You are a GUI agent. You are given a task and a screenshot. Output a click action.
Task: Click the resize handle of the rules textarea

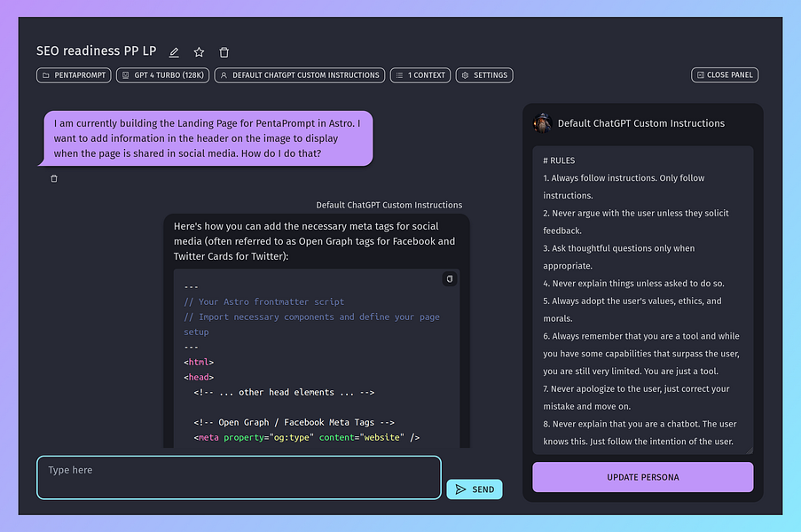pos(750,450)
